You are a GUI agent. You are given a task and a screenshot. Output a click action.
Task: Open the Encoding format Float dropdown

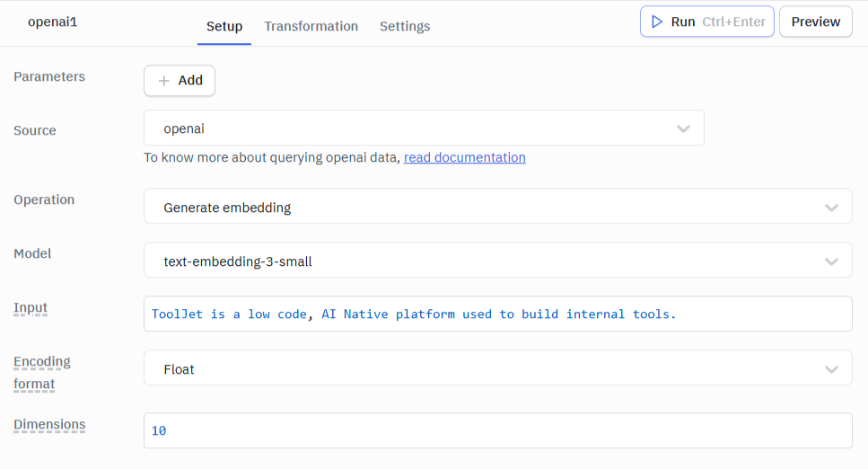click(497, 367)
